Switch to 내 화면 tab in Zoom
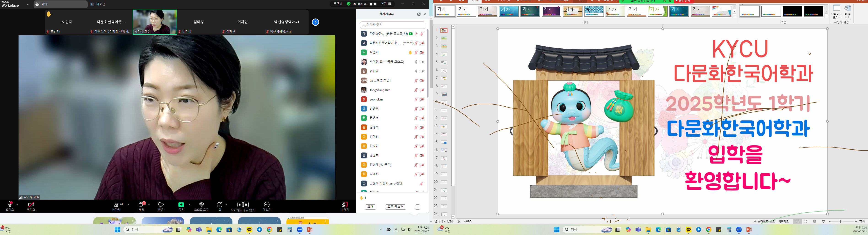The height and width of the screenshot is (235, 868). pos(98,4)
